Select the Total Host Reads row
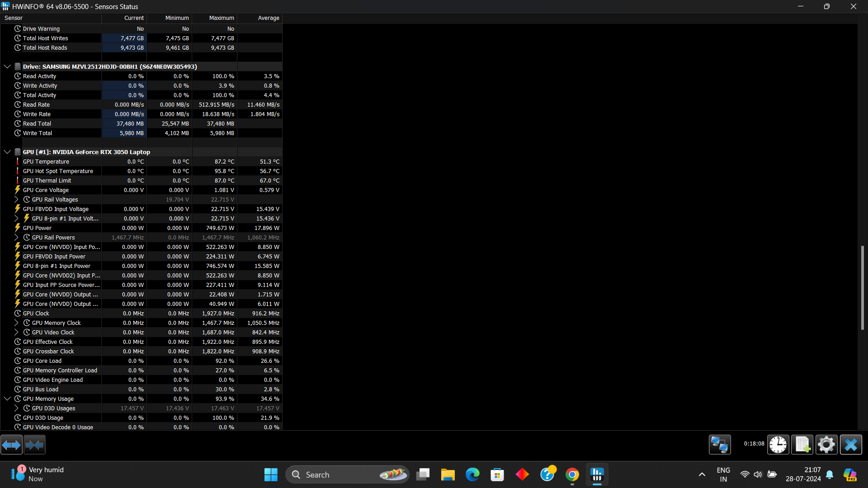This screenshot has width=868, height=488. (141, 48)
